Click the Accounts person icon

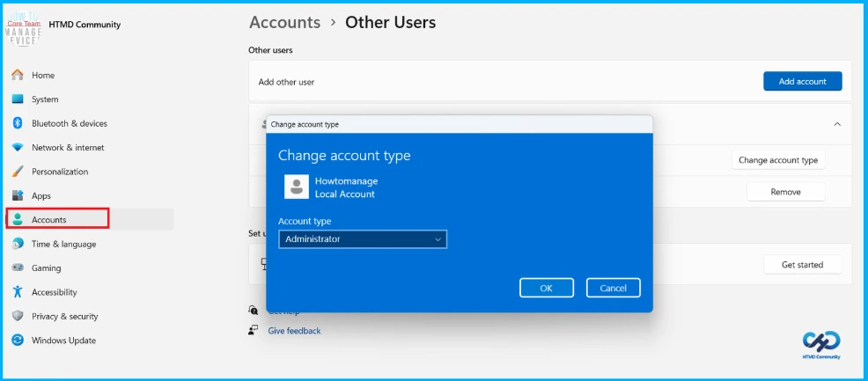click(18, 219)
